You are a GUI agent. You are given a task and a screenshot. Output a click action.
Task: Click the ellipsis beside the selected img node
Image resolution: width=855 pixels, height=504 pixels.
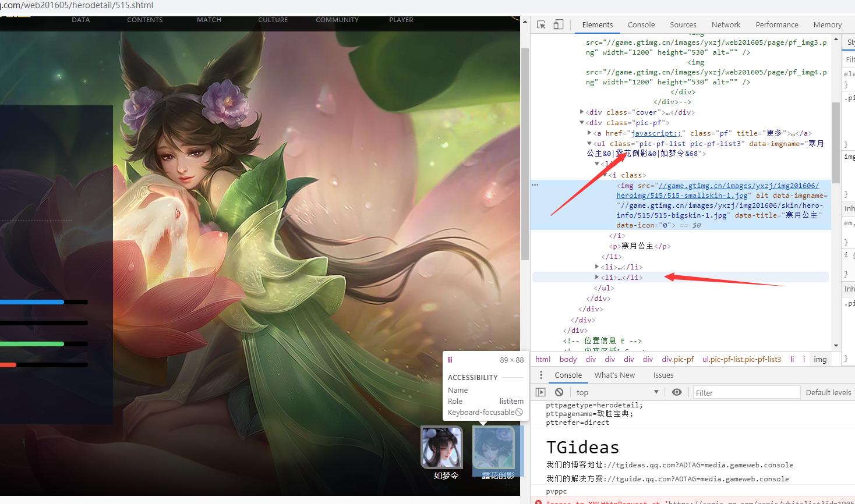click(535, 185)
